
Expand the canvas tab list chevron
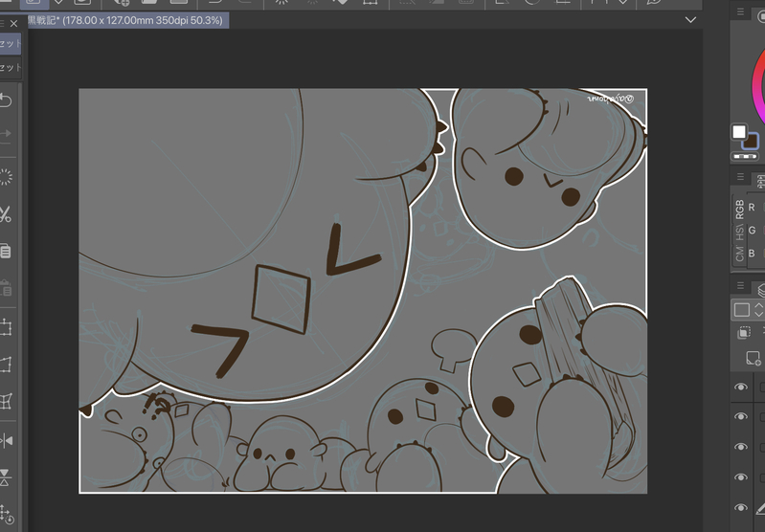690,20
